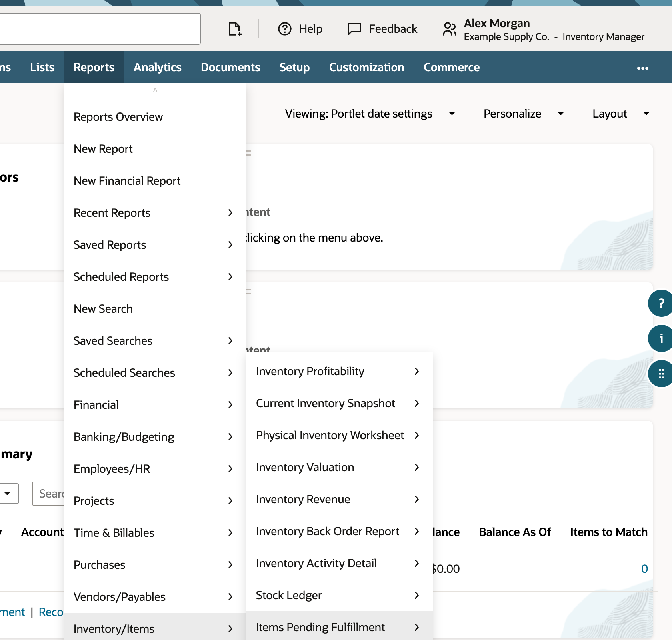
Task: Expand the Scheduled Reports submenu
Action: coord(155,277)
